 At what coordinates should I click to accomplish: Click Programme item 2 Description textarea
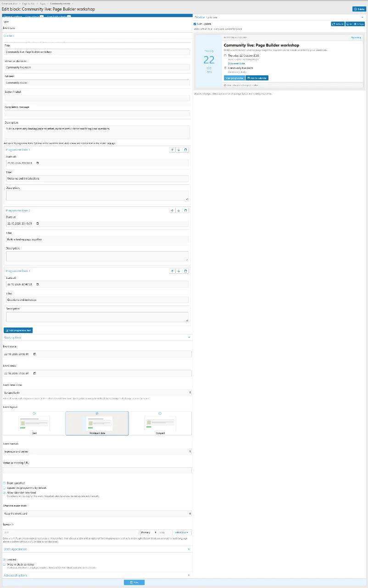pos(97,256)
